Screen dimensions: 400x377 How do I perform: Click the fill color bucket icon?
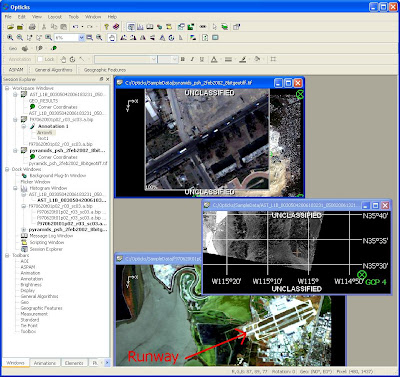257,59
